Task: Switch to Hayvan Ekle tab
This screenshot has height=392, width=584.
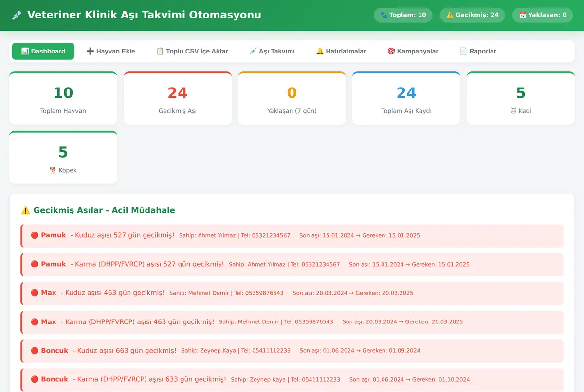Action: [110, 51]
